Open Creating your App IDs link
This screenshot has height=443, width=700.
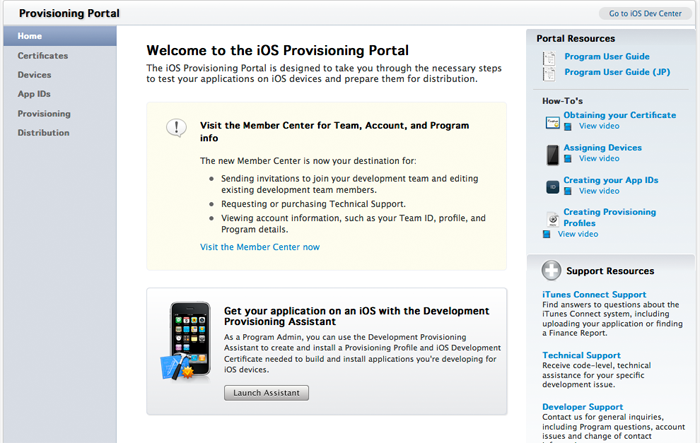click(611, 180)
